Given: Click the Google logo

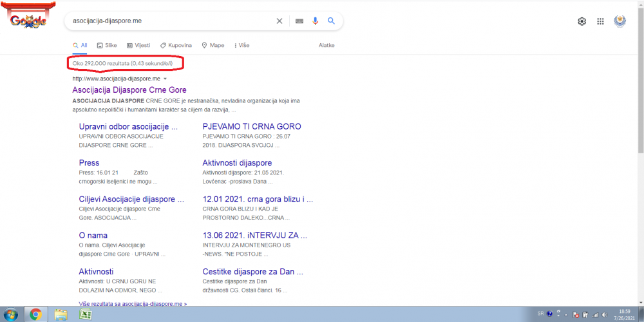Looking at the screenshot, I should click(x=28, y=20).
